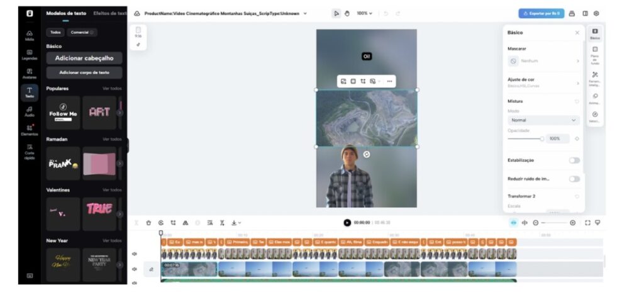Open the Normal blend mode dropdown
This screenshot has height=292, width=644.
[x=543, y=120]
